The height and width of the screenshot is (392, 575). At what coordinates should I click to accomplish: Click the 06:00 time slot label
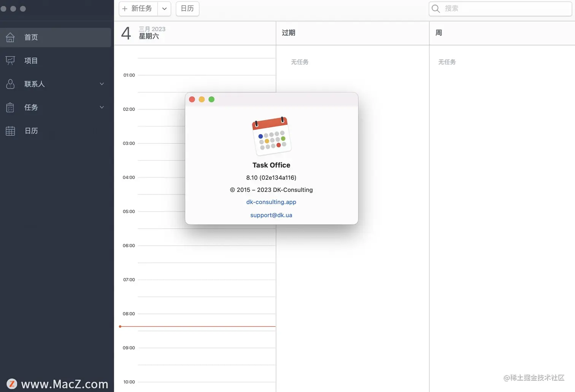click(x=129, y=246)
